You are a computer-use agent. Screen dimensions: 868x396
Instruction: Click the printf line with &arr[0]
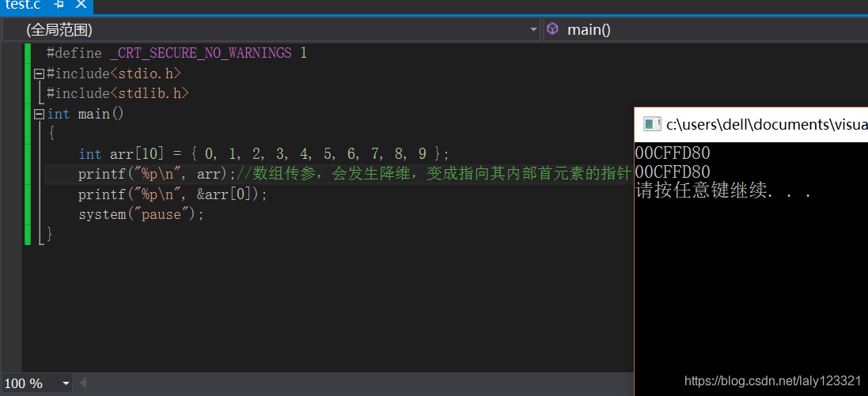pyautogui.click(x=172, y=194)
